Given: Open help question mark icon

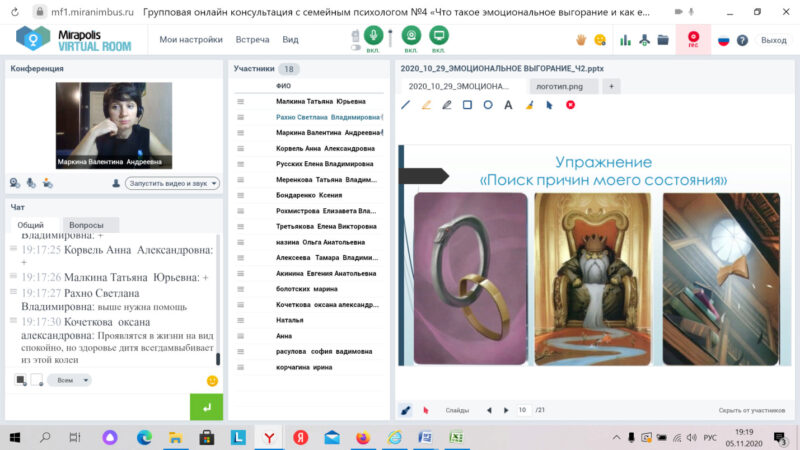Looking at the screenshot, I should coord(742,40).
